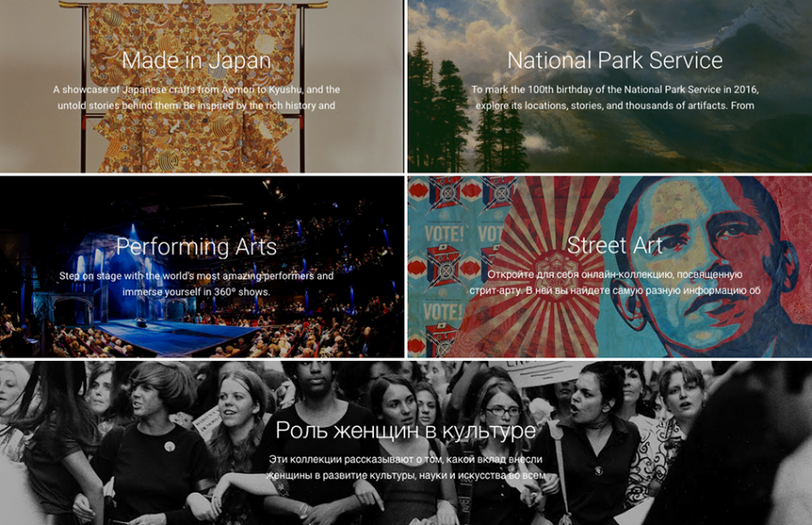This screenshot has height=525, width=812.
Task: Click the theater audience seats on right side
Action: coord(331,321)
